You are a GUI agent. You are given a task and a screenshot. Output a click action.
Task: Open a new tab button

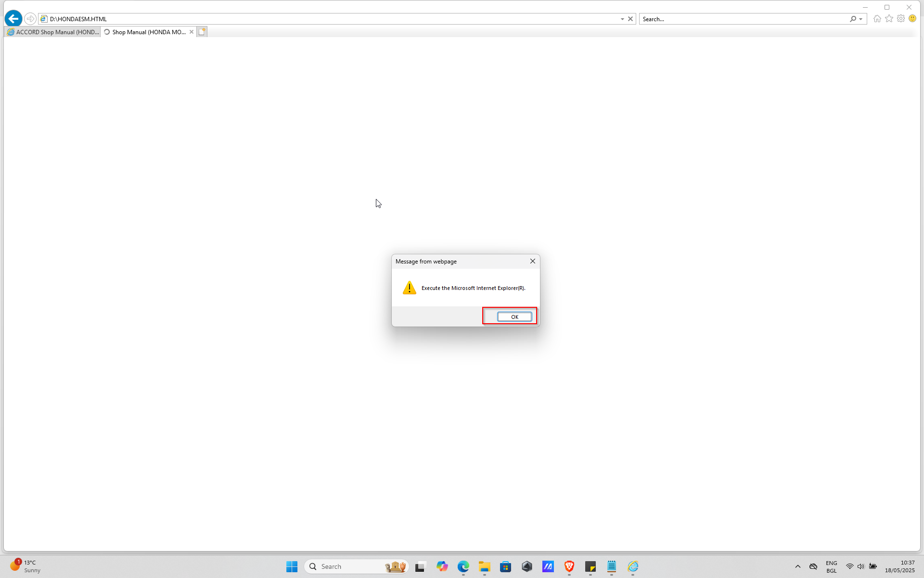pyautogui.click(x=202, y=32)
